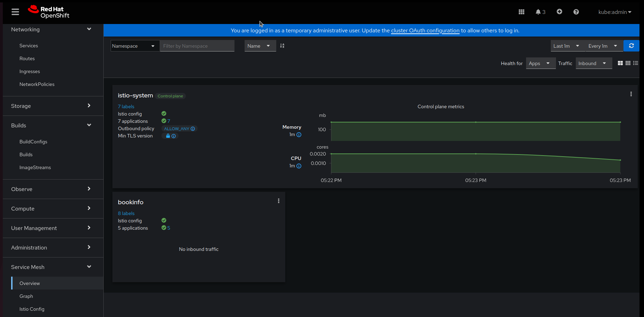
Task: Click the Memory usage chart
Action: pyautogui.click(x=476, y=131)
